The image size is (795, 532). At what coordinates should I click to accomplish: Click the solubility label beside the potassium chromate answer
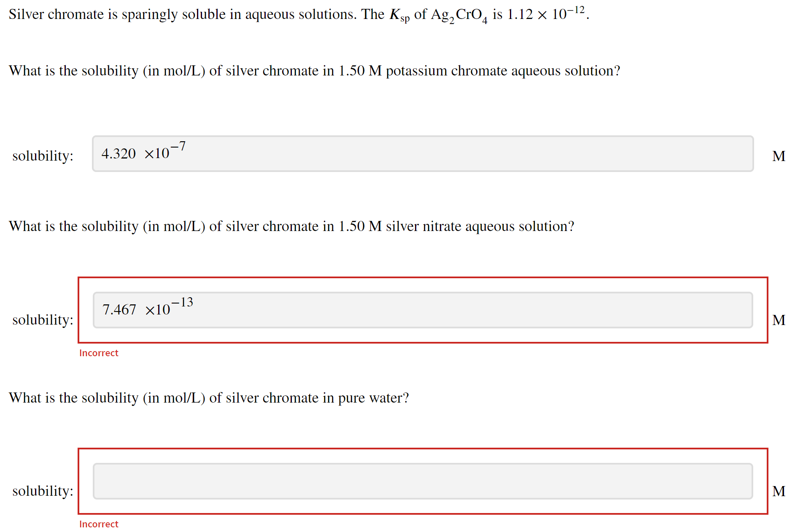pos(43,156)
